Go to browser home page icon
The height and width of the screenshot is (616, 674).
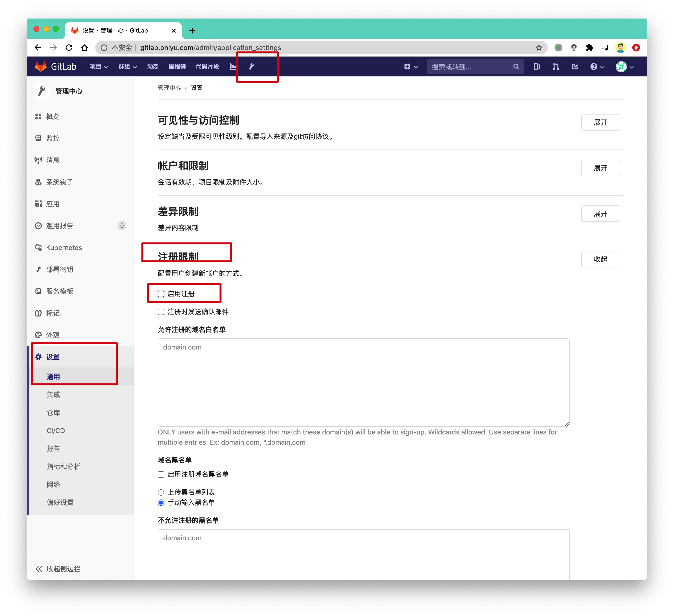tap(84, 48)
